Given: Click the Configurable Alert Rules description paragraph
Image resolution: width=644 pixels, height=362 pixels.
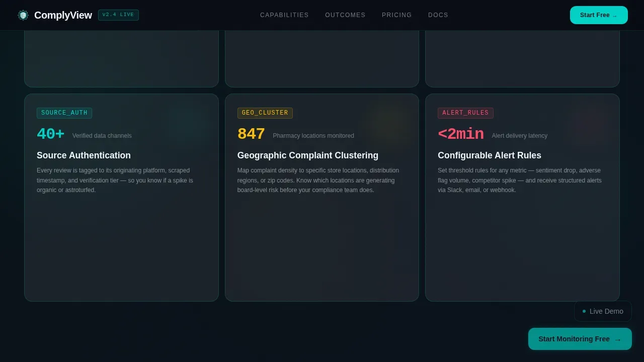Looking at the screenshot, I should point(520,180).
